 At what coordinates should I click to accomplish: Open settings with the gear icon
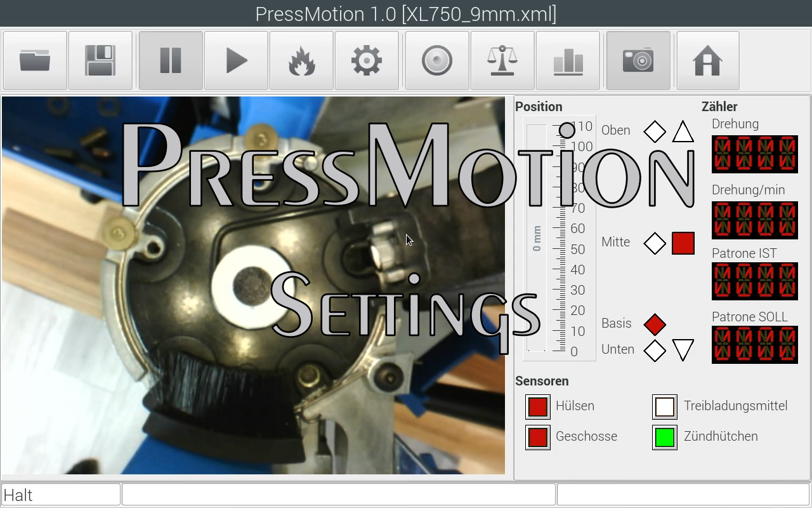click(x=367, y=61)
